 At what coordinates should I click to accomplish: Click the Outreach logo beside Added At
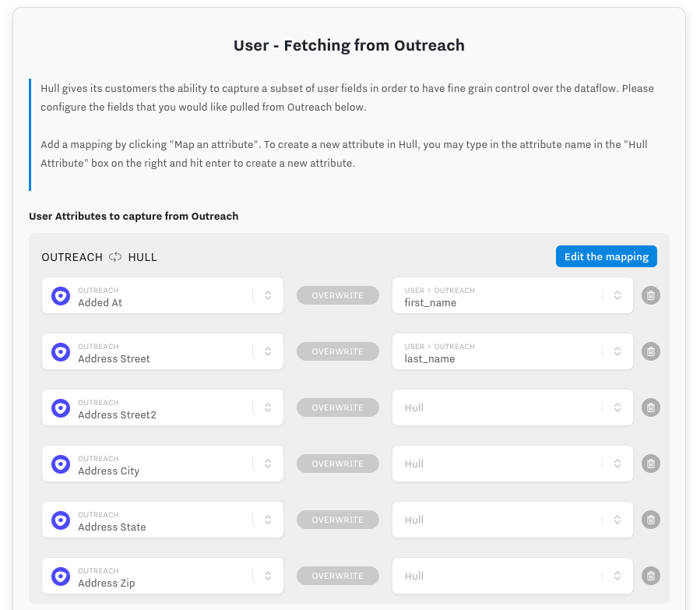click(x=61, y=295)
